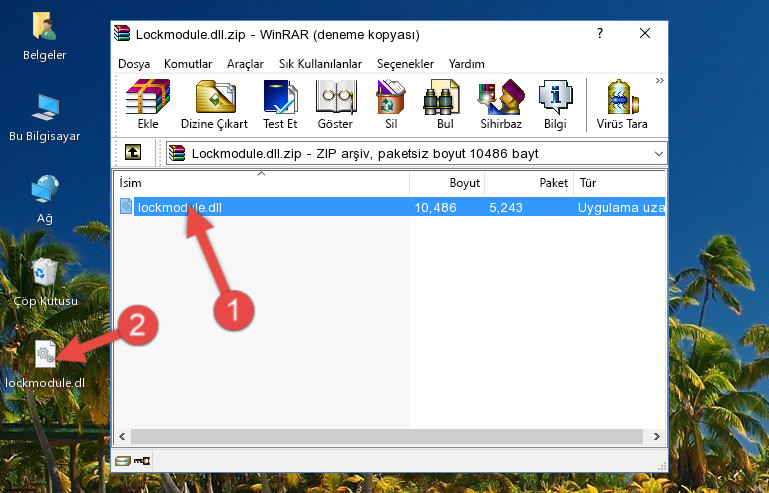The image size is (769, 493).
Task: Open the Araçlar menu
Action: [x=245, y=64]
